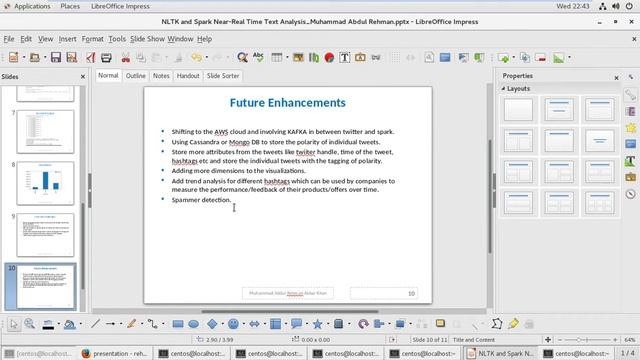640x360 pixels.
Task: Open dropdown beside Stars tool
Action: pyautogui.click(x=328, y=324)
